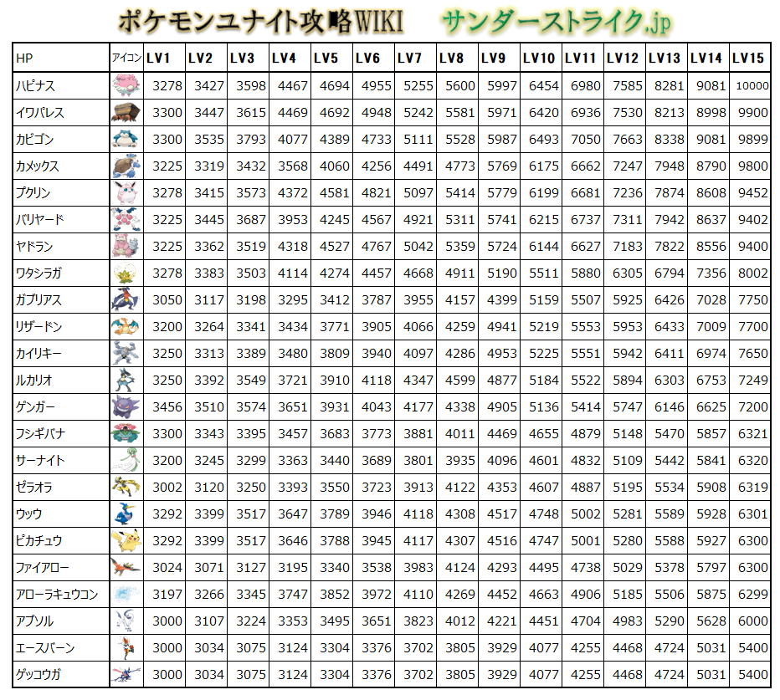Click the HP header cell

[x=60, y=59]
